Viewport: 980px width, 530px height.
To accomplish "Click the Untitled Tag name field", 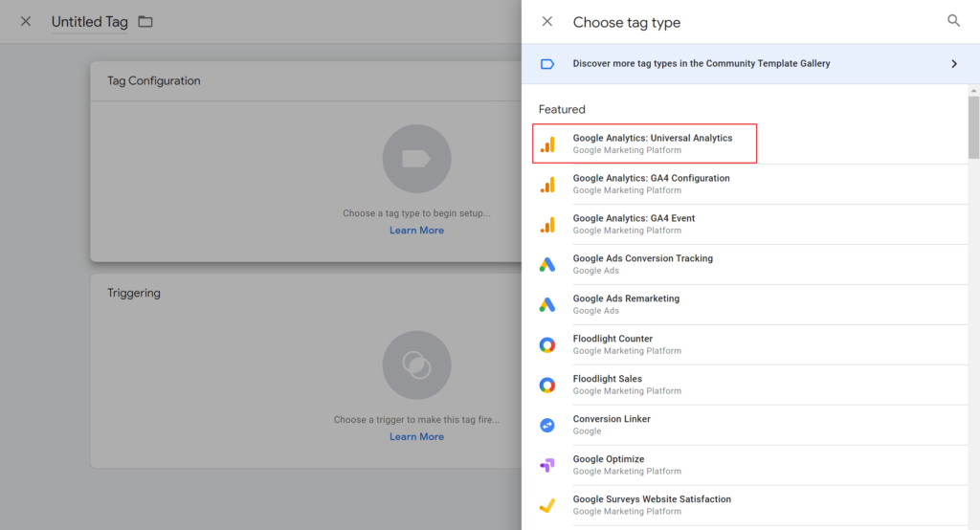I will (x=89, y=22).
